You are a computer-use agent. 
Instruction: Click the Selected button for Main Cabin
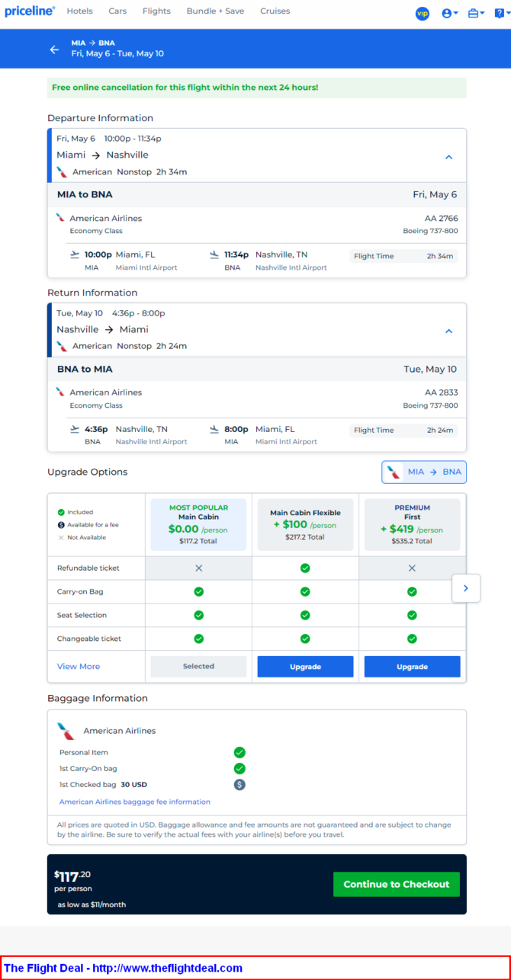click(198, 666)
